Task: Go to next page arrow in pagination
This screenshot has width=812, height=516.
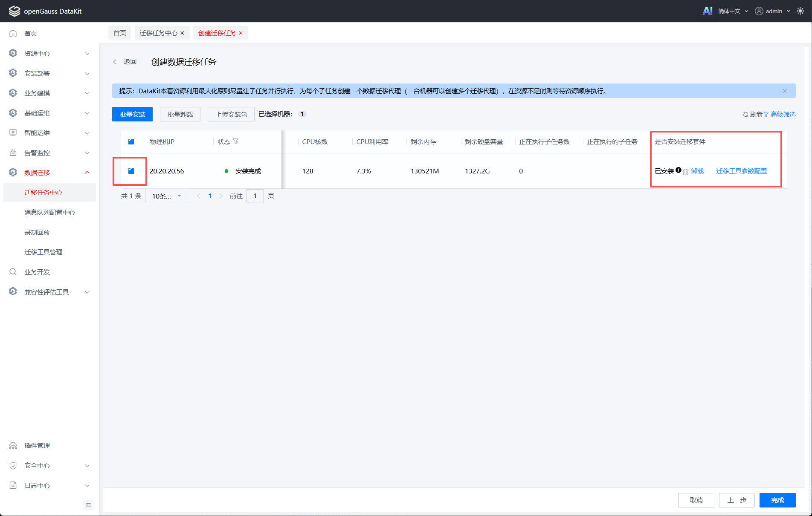Action: tap(220, 196)
